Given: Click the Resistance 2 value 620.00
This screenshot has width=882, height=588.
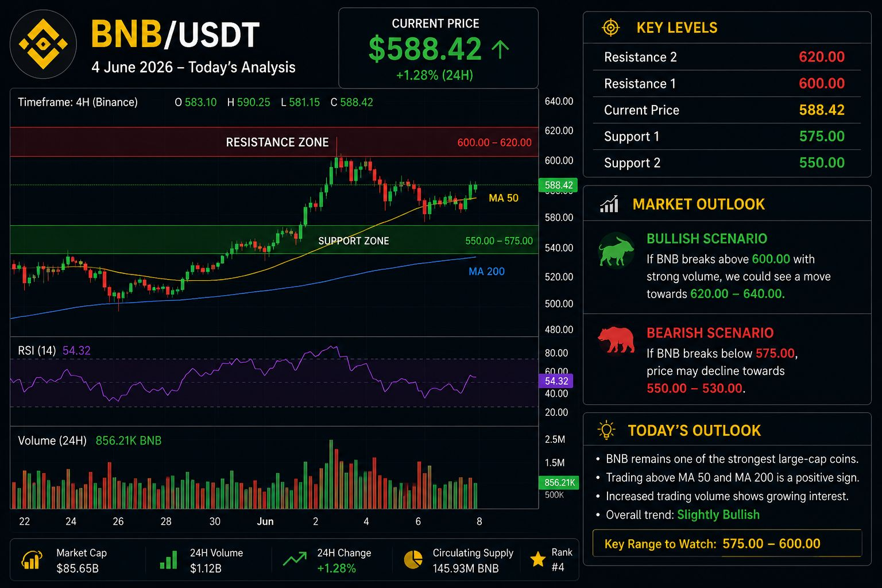Looking at the screenshot, I should pos(822,57).
